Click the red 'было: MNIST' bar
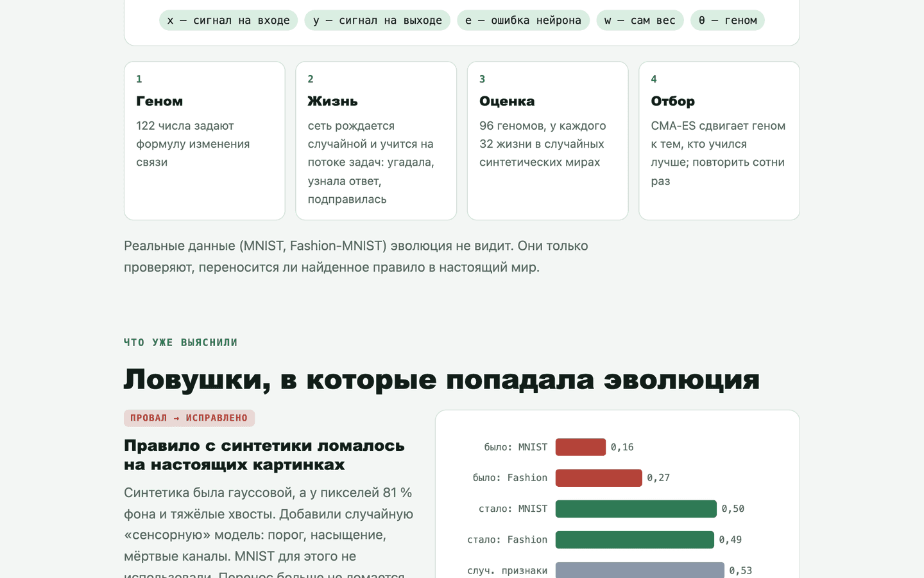This screenshot has height=578, width=924. [581, 447]
